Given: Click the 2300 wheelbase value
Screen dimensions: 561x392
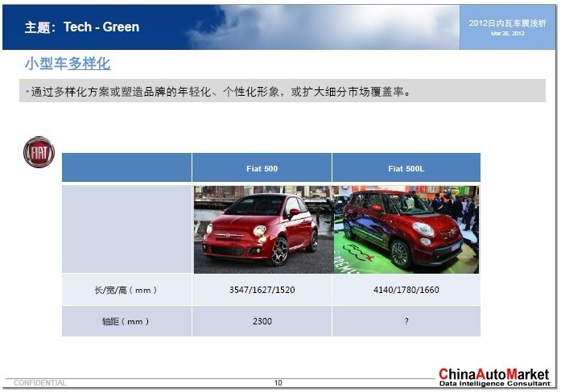Looking at the screenshot, I should 262,321.
